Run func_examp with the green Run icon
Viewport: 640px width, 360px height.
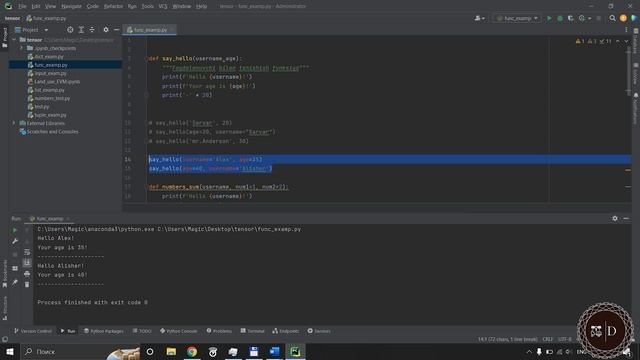(549, 18)
